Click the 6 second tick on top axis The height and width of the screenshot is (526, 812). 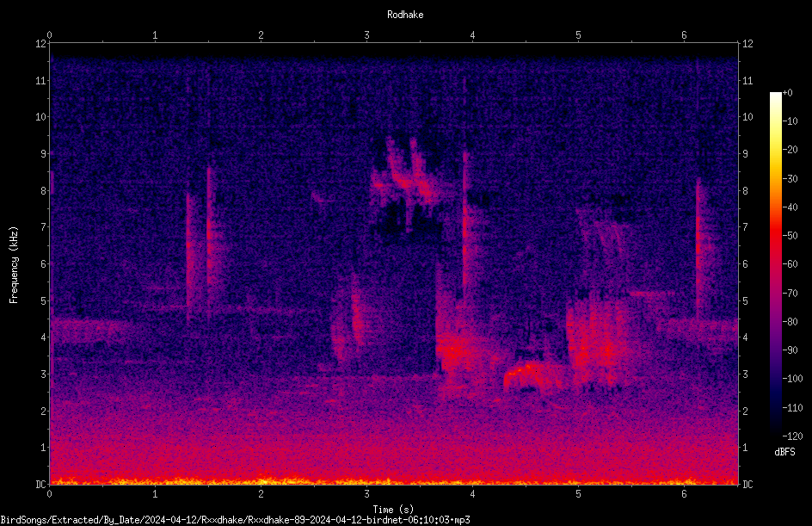[684, 35]
